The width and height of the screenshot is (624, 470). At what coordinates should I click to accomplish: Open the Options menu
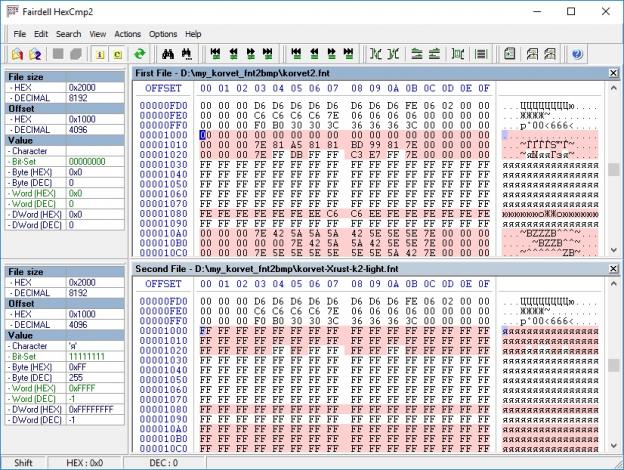tap(163, 34)
